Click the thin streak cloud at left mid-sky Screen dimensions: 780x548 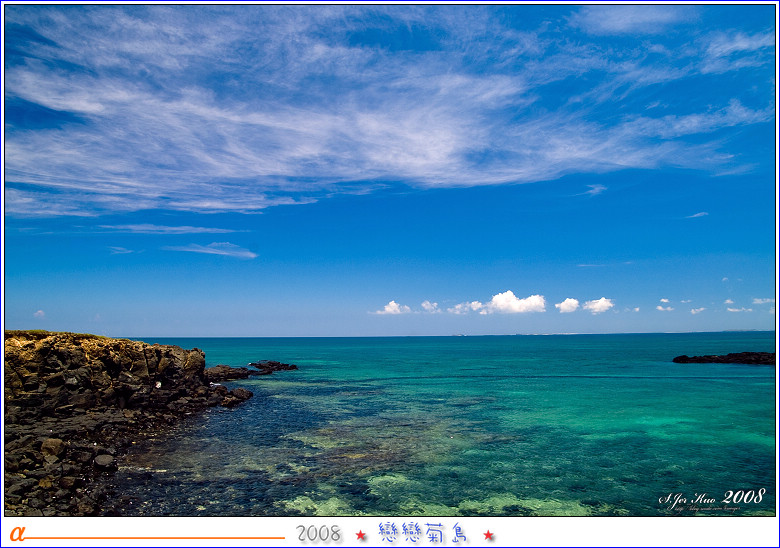(212, 250)
